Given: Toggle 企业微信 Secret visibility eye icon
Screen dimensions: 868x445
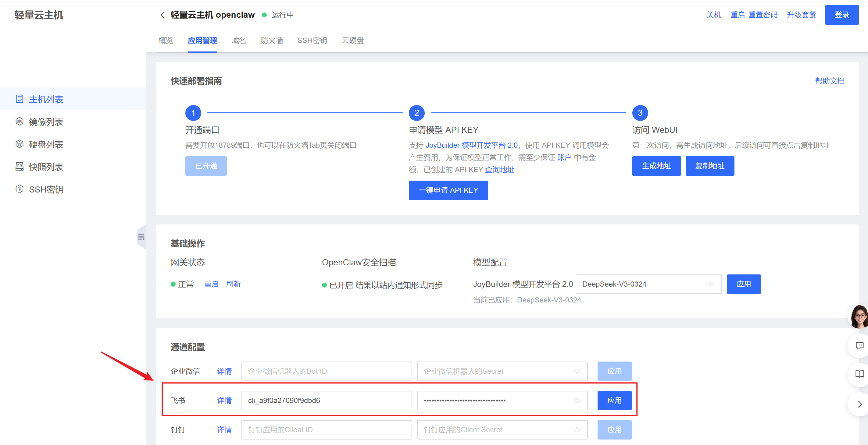Looking at the screenshot, I should pos(577,371).
